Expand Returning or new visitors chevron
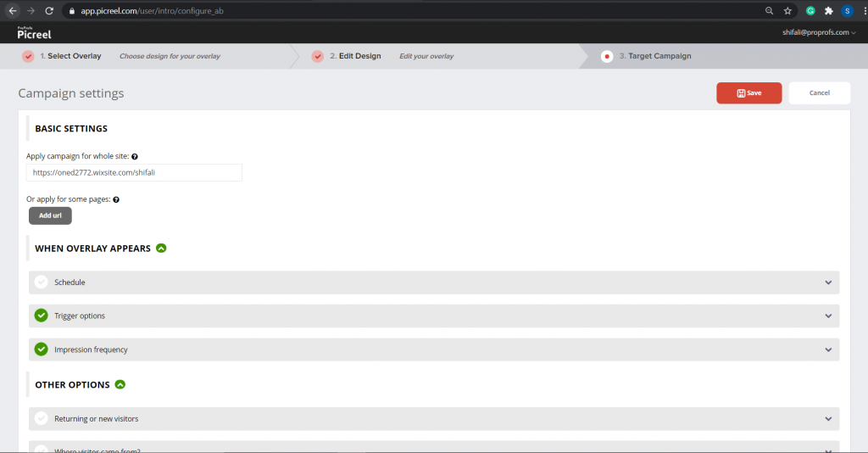Viewport: 868px width, 453px height. point(828,419)
